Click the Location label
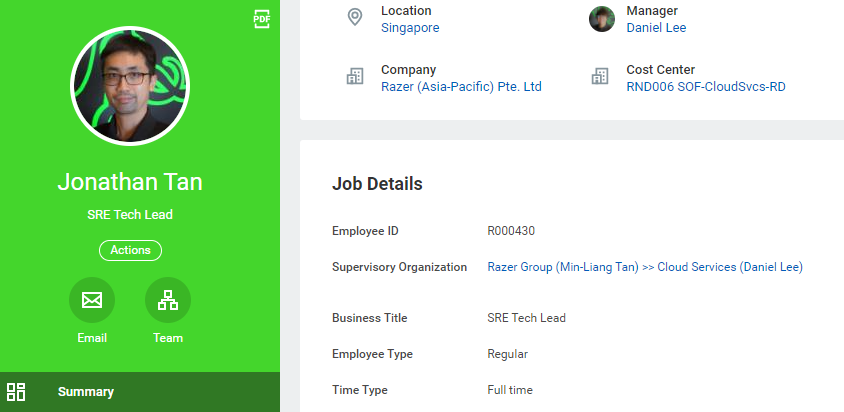844x412 pixels. (406, 11)
